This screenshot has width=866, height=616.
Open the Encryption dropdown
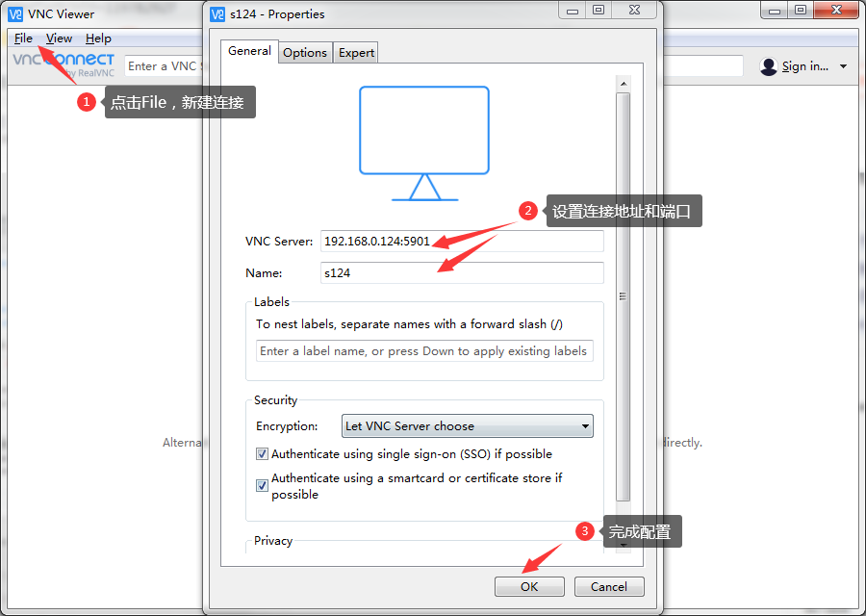point(468,426)
